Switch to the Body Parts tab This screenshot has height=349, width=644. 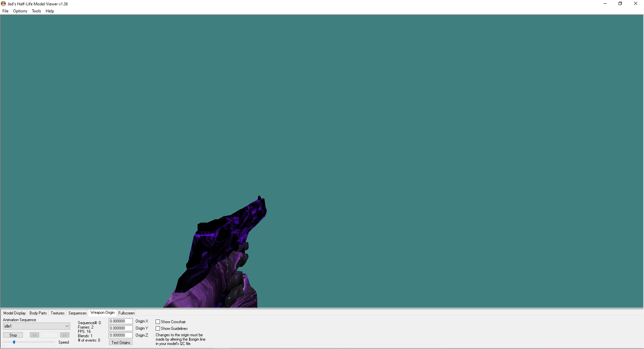coord(38,313)
